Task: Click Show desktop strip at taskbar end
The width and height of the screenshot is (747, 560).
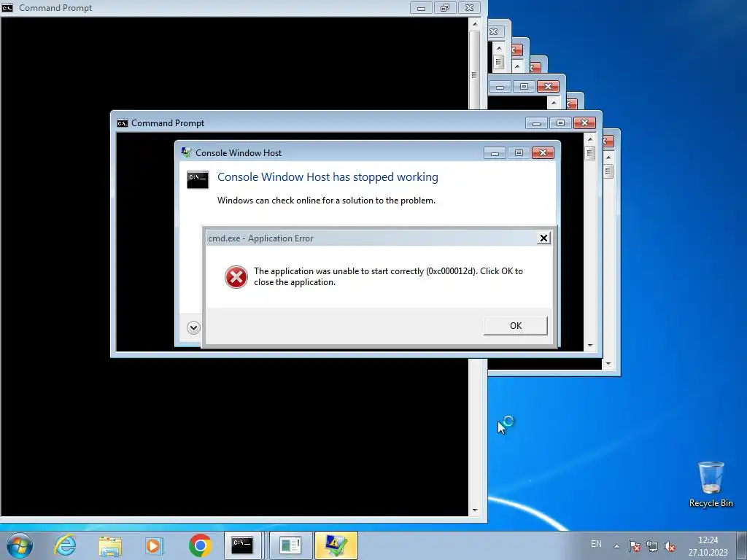Action: pyautogui.click(x=742, y=545)
